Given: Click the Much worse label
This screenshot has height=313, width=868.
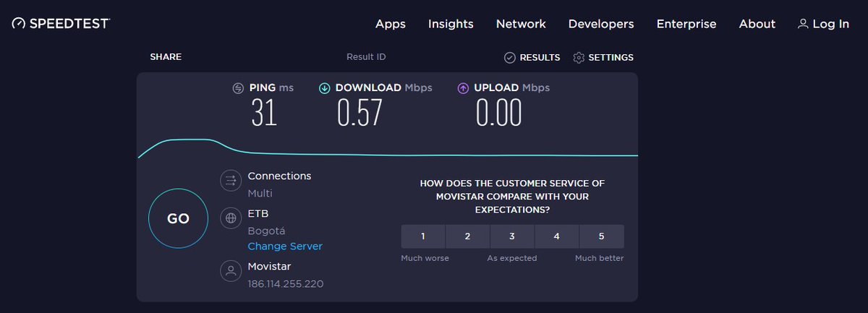Looking at the screenshot, I should click(425, 258).
